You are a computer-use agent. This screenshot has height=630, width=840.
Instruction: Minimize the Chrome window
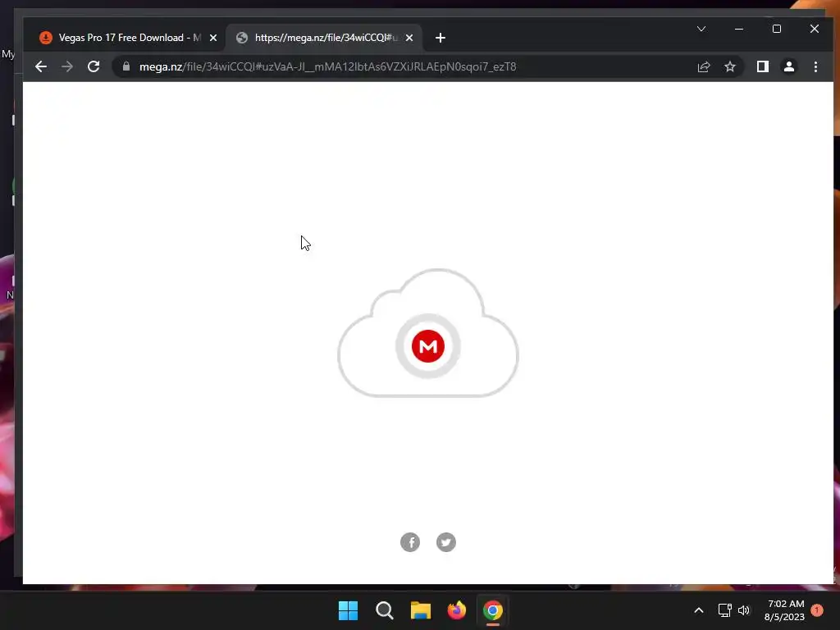click(739, 29)
